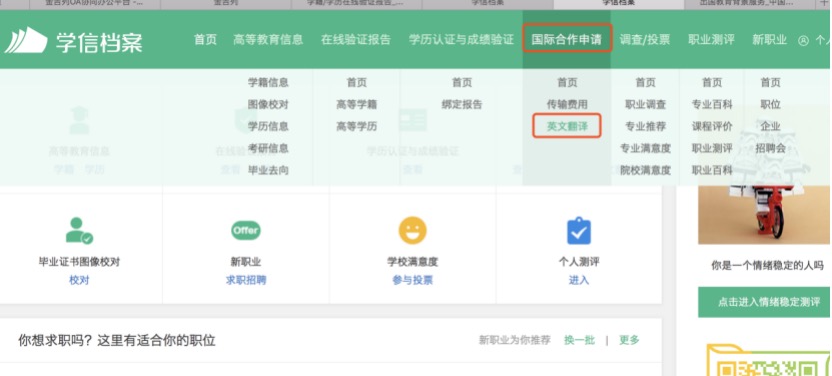This screenshot has width=832, height=376.
Task: Open the 新职业 navigation menu
Action: click(769, 40)
